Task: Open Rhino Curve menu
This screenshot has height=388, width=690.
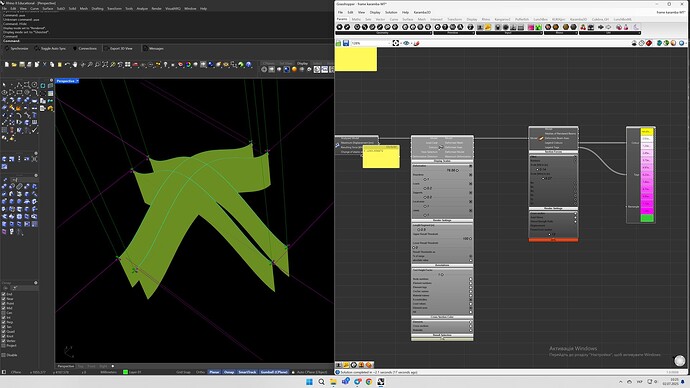Action: 34,8
